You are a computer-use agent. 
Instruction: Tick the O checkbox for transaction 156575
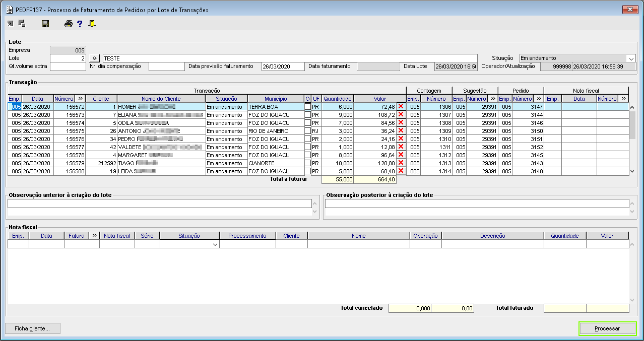point(307,131)
